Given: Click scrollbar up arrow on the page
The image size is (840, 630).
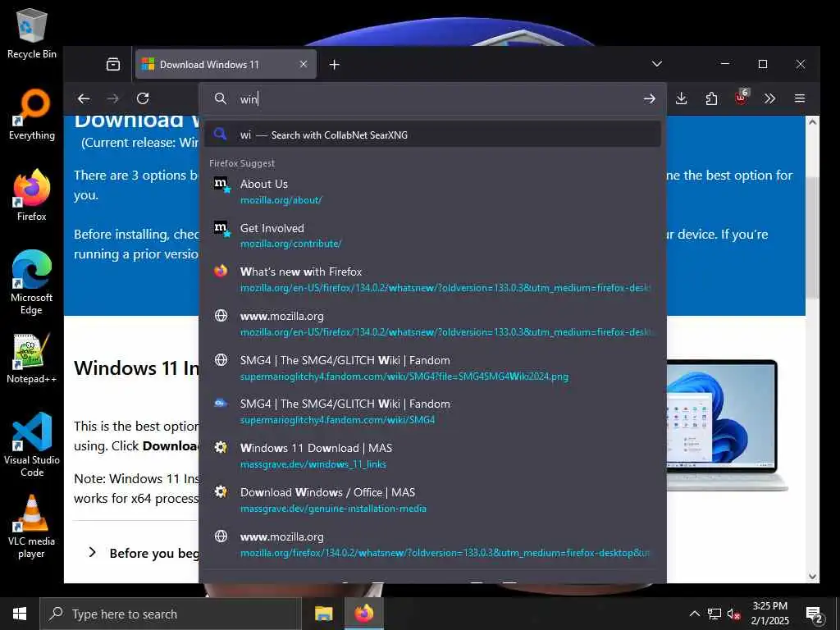Looking at the screenshot, I should pos(813,122).
